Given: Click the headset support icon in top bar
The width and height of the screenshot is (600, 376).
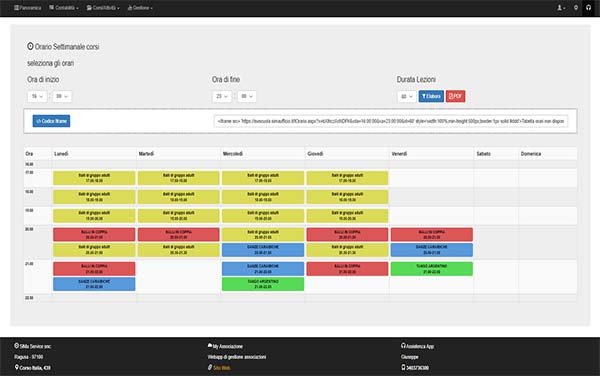Looking at the screenshot, I should coord(588,8).
